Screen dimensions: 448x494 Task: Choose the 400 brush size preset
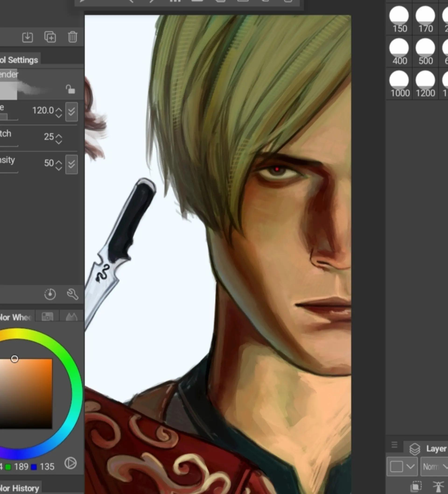399,51
